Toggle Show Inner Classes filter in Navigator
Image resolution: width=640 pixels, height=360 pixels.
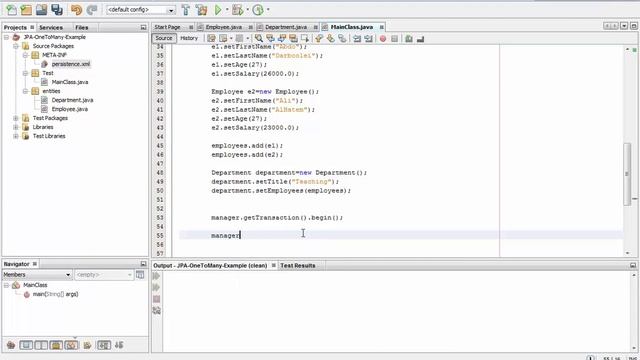(x=71, y=345)
